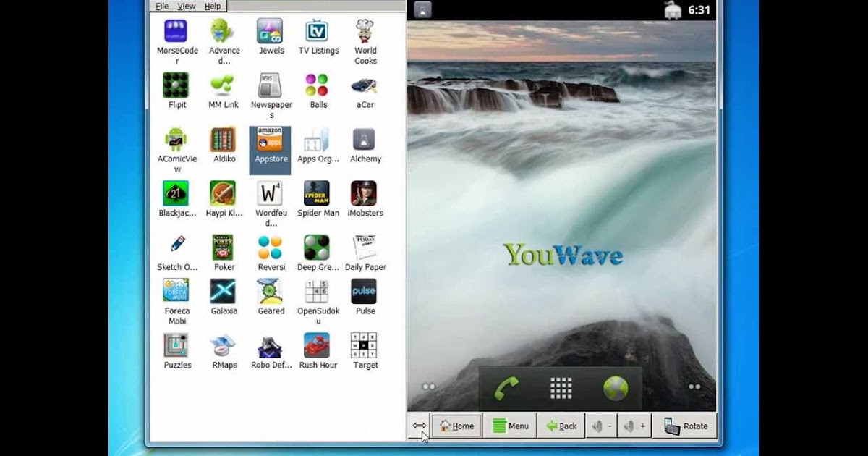The image size is (868, 456).
Task: Raise volume with the plus speaker button
Action: click(634, 426)
